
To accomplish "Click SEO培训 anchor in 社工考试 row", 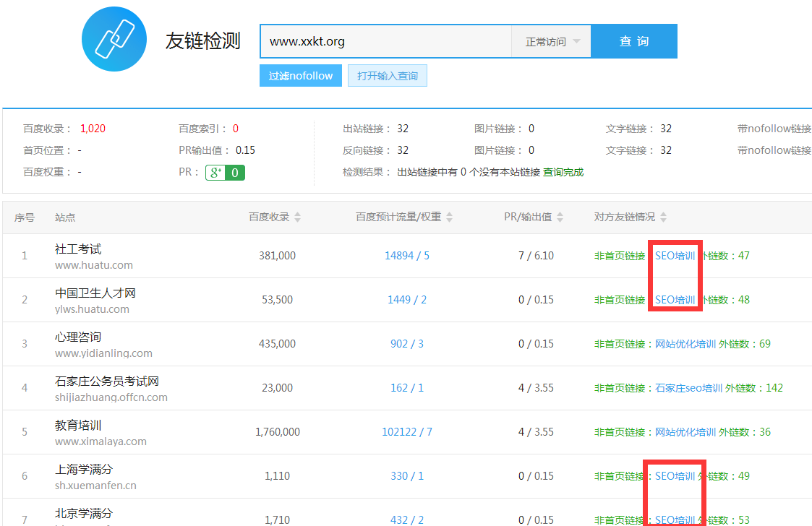I will click(675, 256).
